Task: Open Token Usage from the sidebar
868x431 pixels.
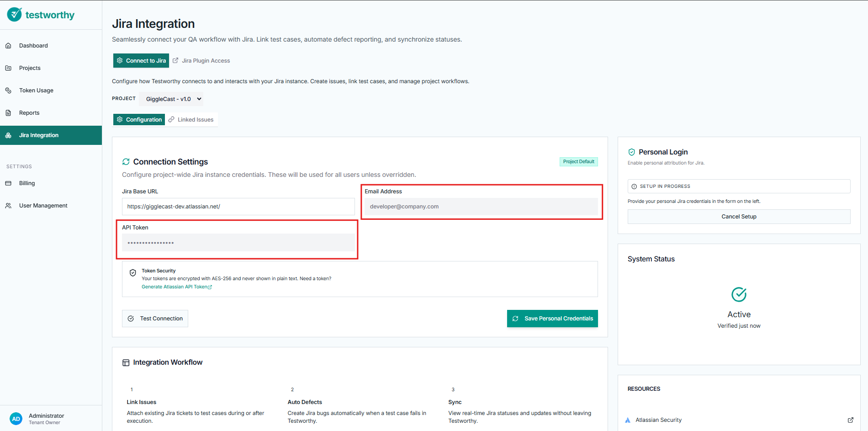Action: pos(51,90)
